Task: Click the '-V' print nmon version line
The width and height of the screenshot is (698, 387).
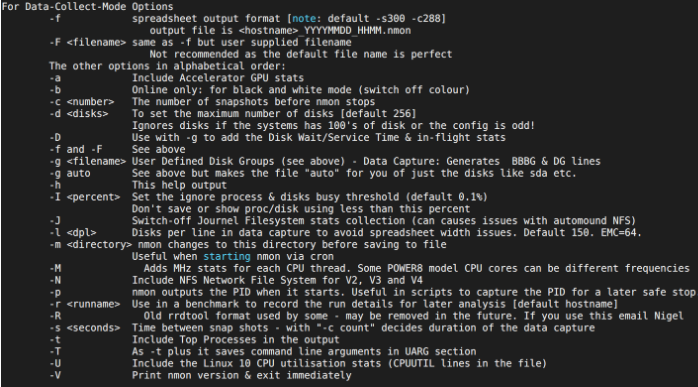Action: click(x=200, y=375)
